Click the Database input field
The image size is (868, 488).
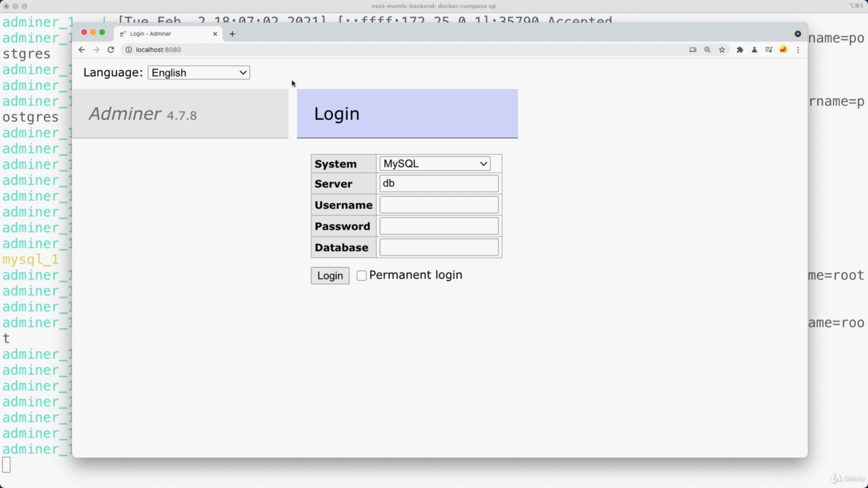(x=439, y=247)
